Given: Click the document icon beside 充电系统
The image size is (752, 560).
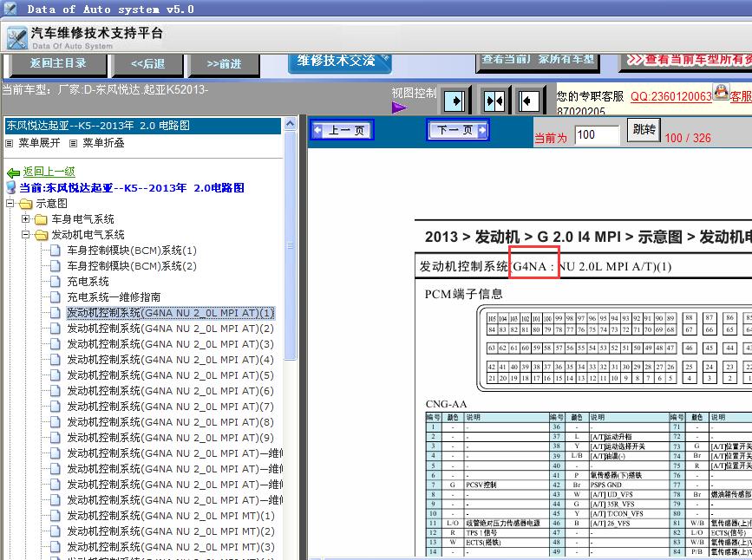Looking at the screenshot, I should 56,282.
